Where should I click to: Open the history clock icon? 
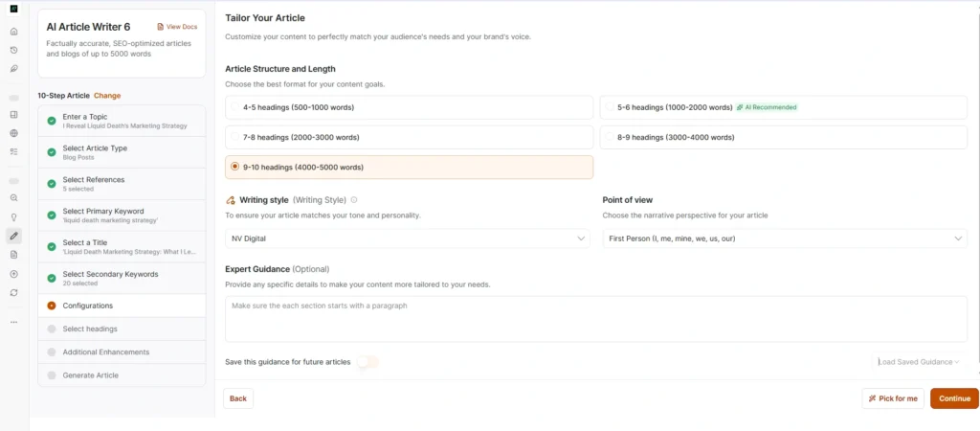13,50
